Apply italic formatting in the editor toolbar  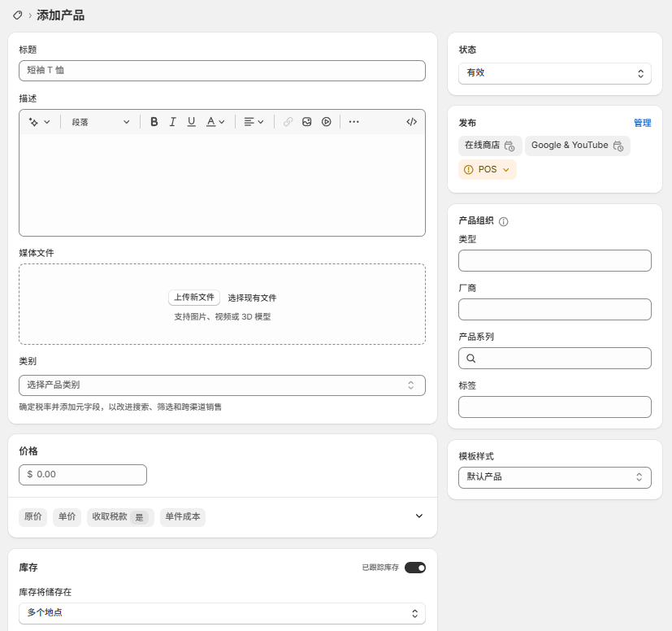click(x=172, y=121)
